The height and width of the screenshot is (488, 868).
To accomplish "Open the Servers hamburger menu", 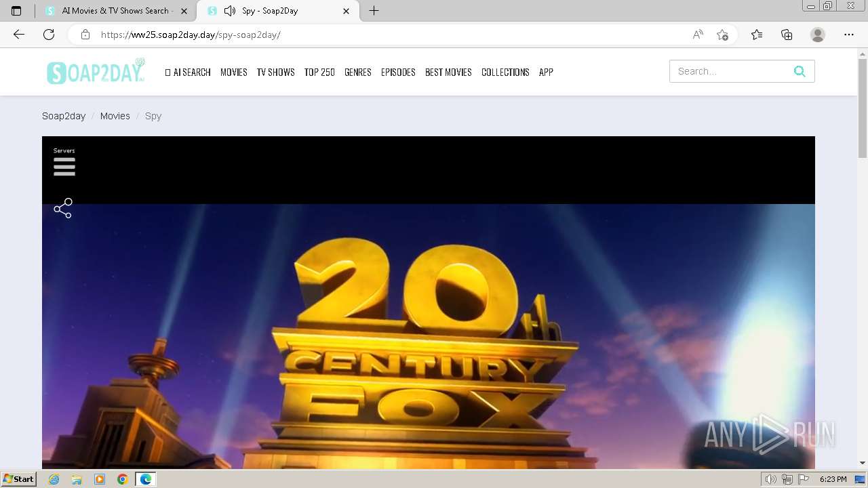I will [64, 166].
